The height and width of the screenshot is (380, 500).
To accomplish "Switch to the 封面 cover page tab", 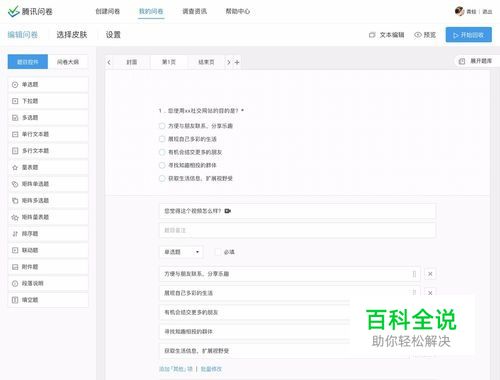I will 132,62.
